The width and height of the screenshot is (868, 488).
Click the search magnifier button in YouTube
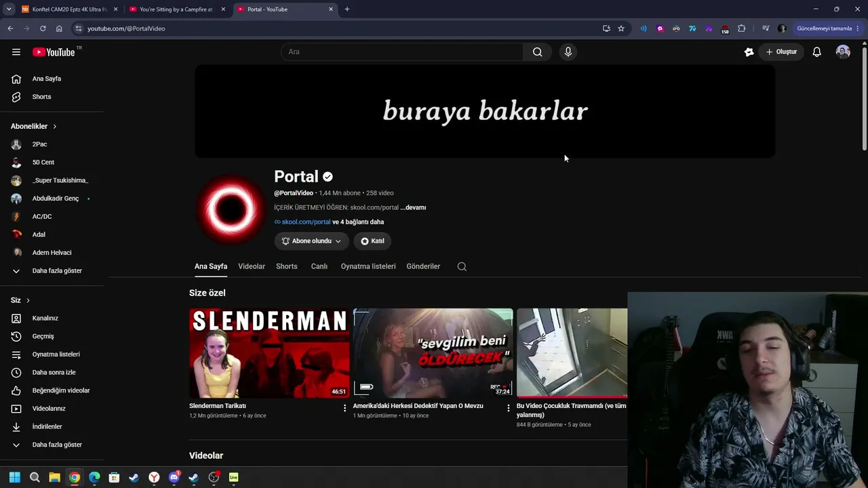click(538, 52)
